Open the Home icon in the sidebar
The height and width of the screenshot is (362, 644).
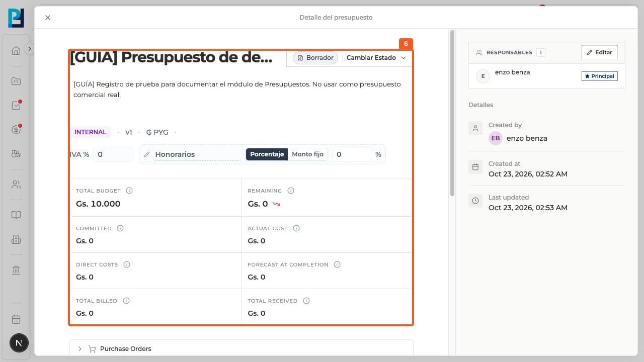(16, 50)
